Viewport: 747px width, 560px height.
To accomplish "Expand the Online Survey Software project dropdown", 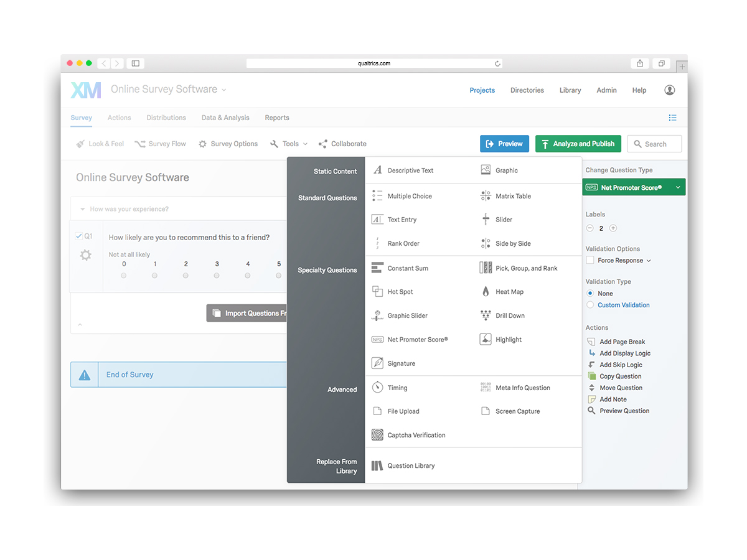I will point(224,90).
